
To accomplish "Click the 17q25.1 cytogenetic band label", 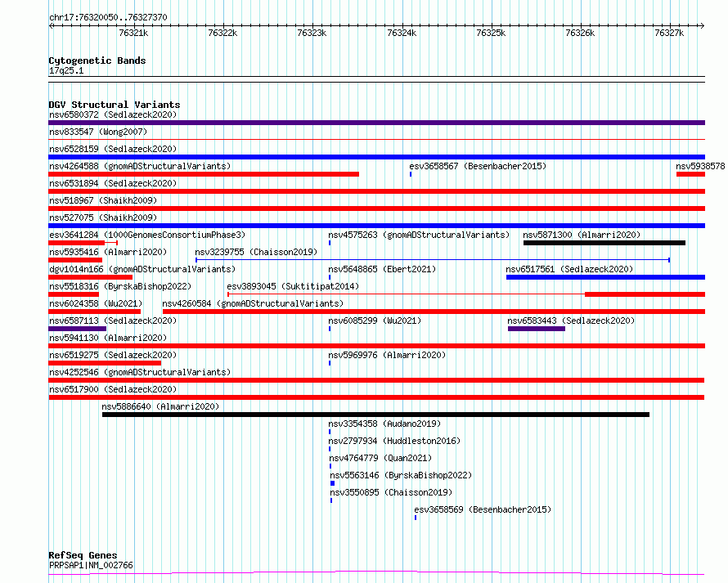I will point(66,70).
